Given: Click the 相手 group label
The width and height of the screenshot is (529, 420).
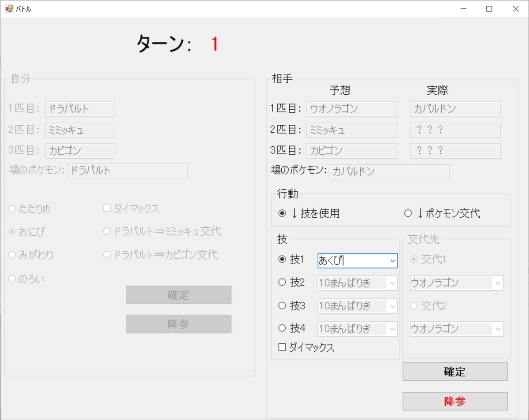Looking at the screenshot, I should [283, 79].
